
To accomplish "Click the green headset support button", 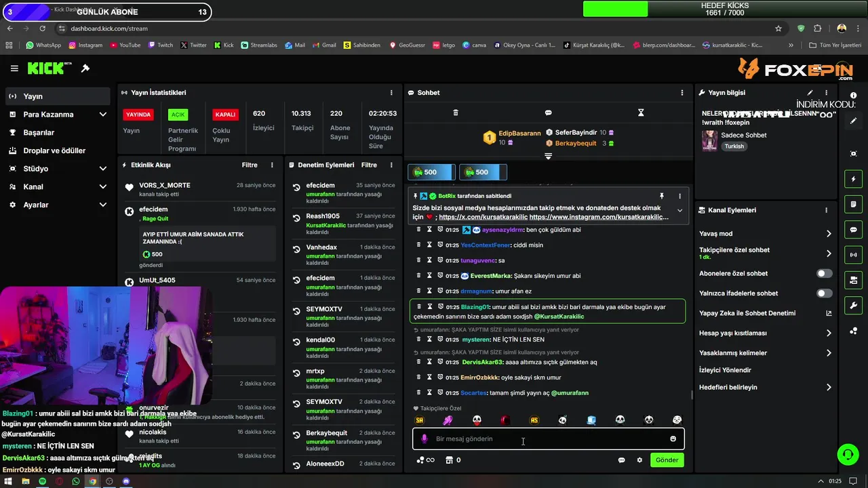I will tap(847, 453).
